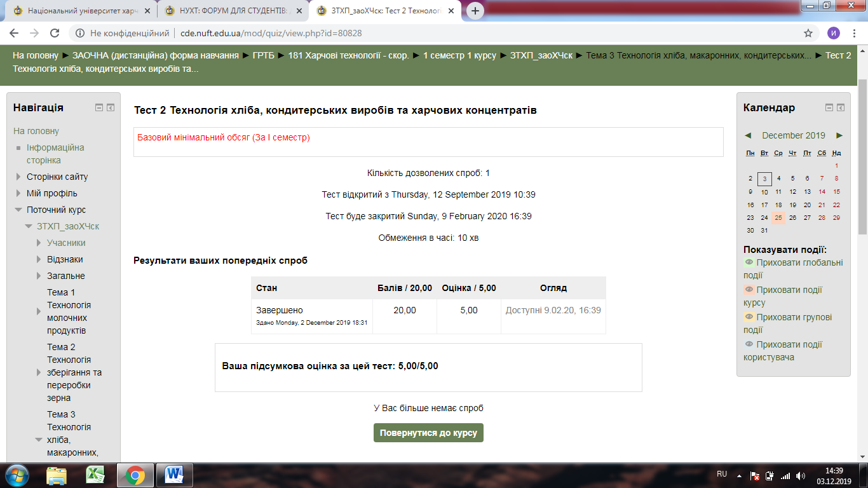The height and width of the screenshot is (488, 868).
Task: Toggle Приховати глобальні події eye icon
Action: point(749,262)
